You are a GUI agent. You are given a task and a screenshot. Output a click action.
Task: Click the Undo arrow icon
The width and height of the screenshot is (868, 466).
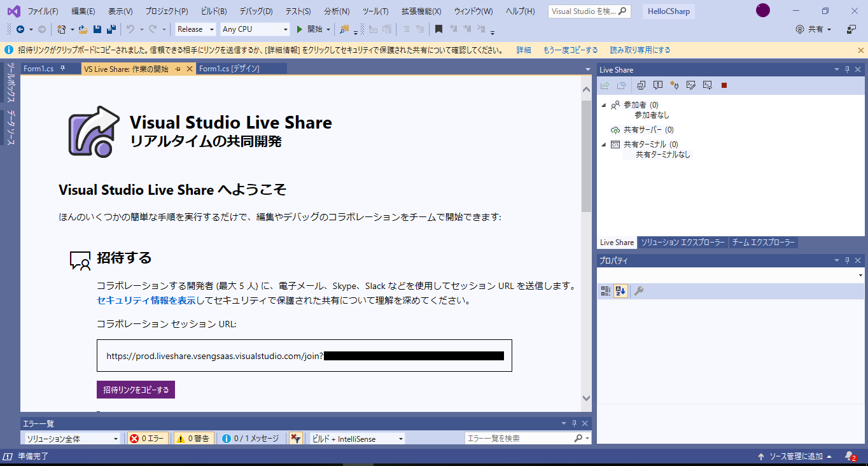(x=130, y=29)
